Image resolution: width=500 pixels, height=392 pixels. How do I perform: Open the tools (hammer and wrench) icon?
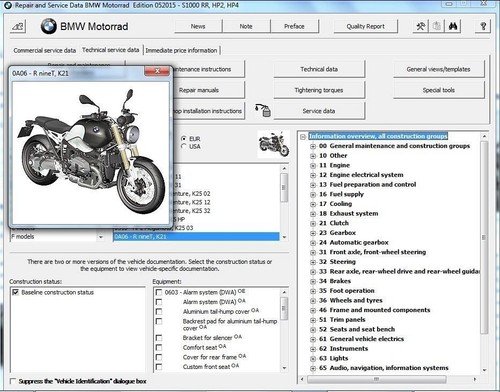(x=421, y=26)
